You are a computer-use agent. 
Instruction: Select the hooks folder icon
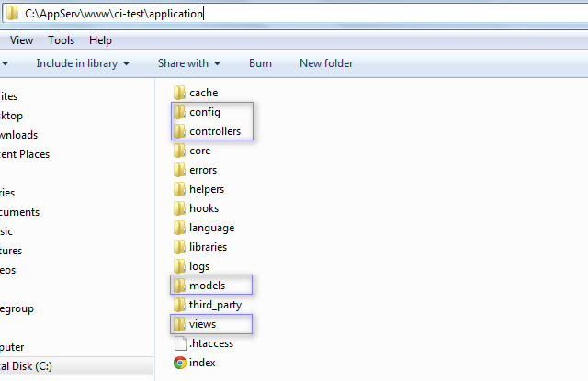click(x=179, y=208)
